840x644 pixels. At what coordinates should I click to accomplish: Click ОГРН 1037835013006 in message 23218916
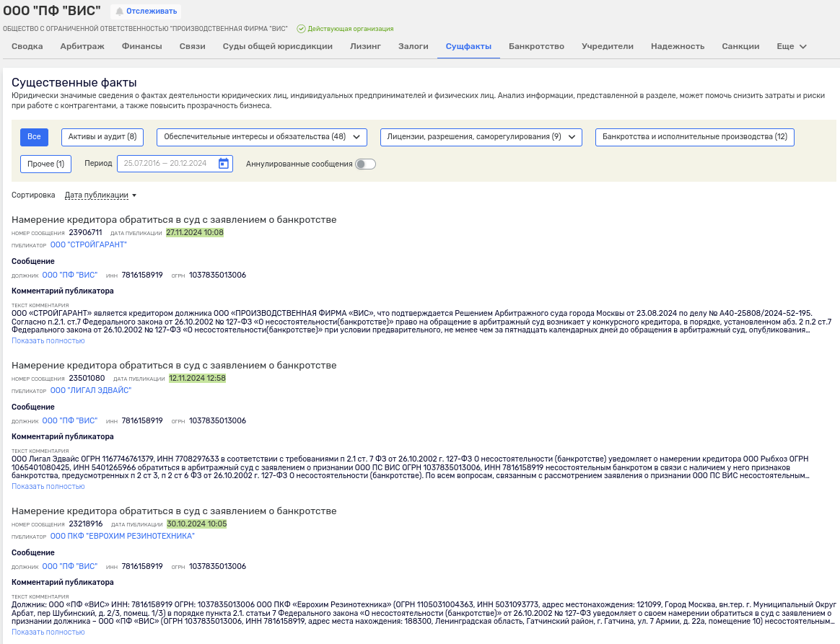tap(217, 566)
